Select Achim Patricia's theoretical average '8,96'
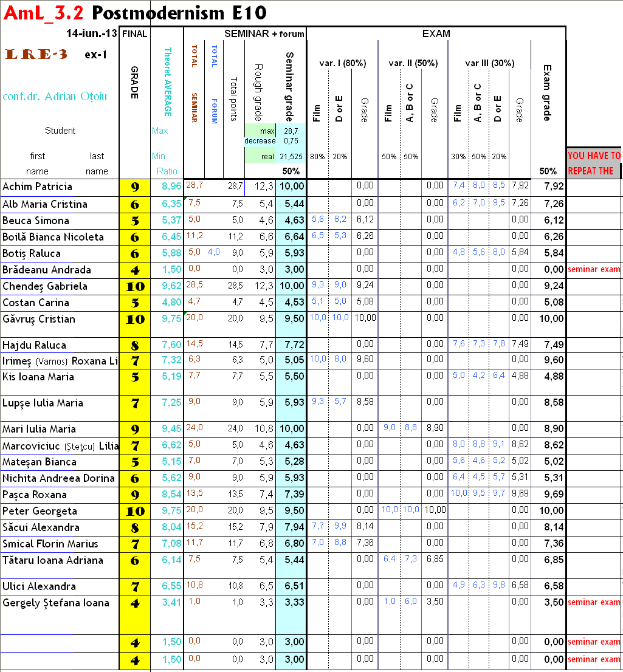Screen dimensions: 623x672 (x=171, y=187)
